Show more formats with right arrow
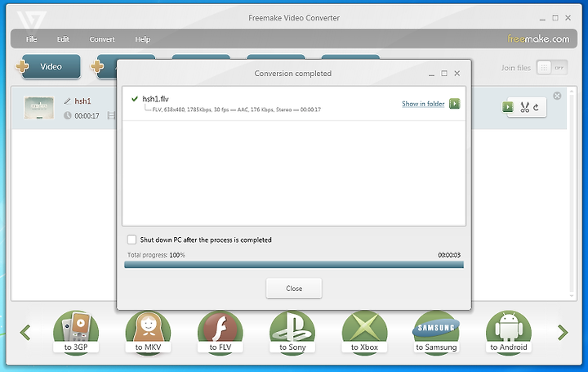 563,333
